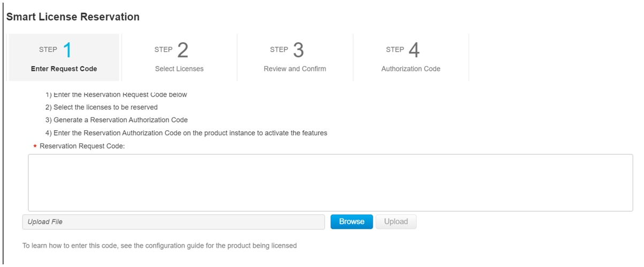644x267 pixels.
Task: Click the large step number 3
Action: 298,50
